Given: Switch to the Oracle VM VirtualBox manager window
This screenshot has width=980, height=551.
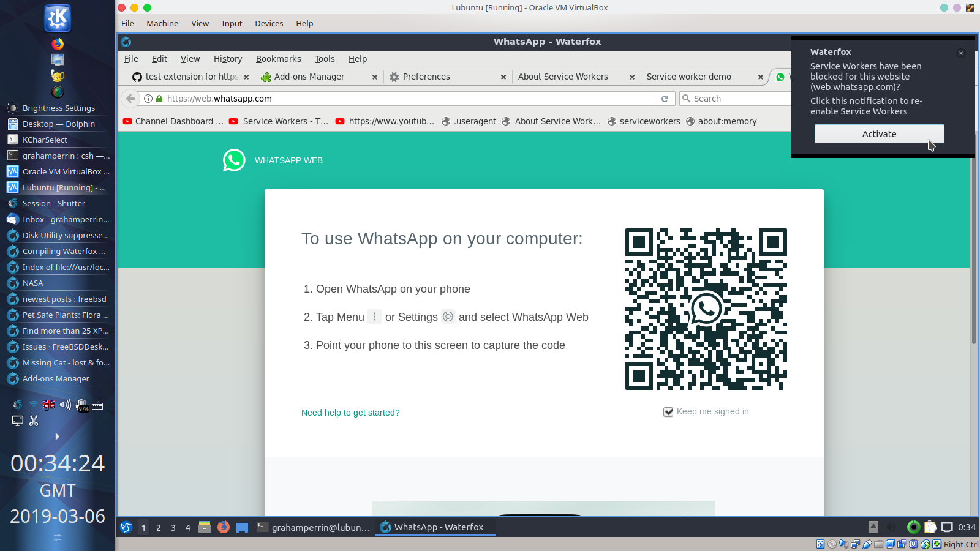Looking at the screenshot, I should tap(58, 171).
